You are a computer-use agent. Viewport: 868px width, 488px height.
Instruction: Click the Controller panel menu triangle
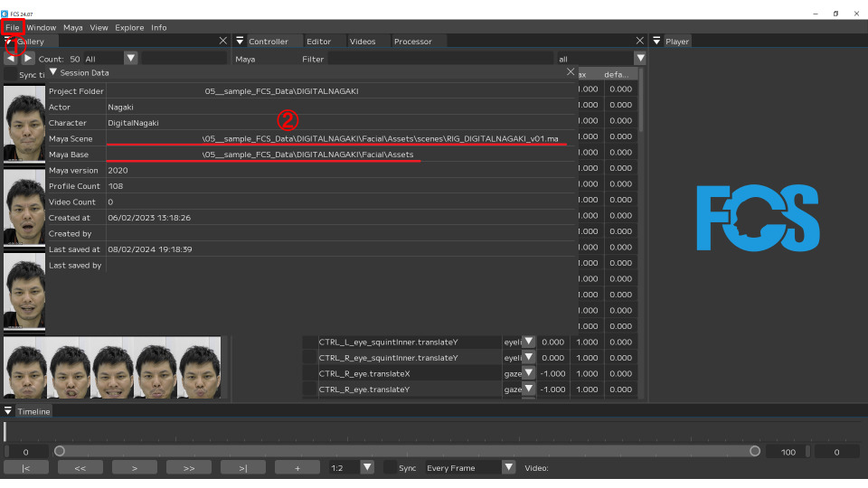(x=240, y=41)
